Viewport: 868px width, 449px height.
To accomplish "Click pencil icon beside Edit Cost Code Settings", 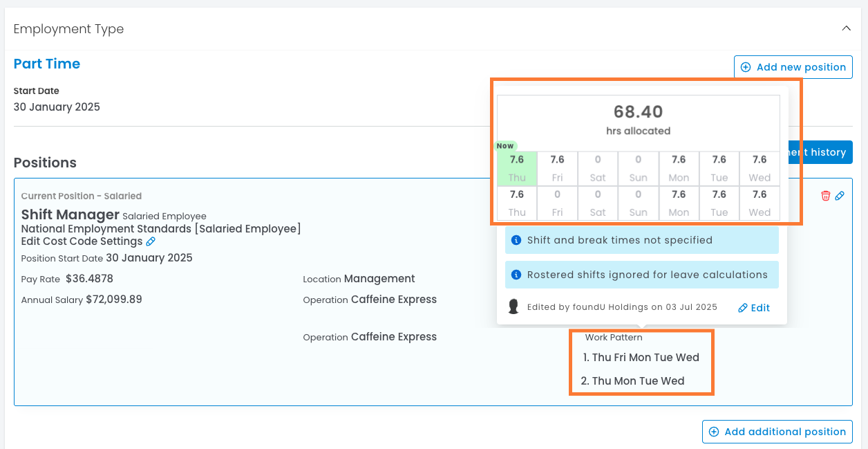I will (x=151, y=241).
